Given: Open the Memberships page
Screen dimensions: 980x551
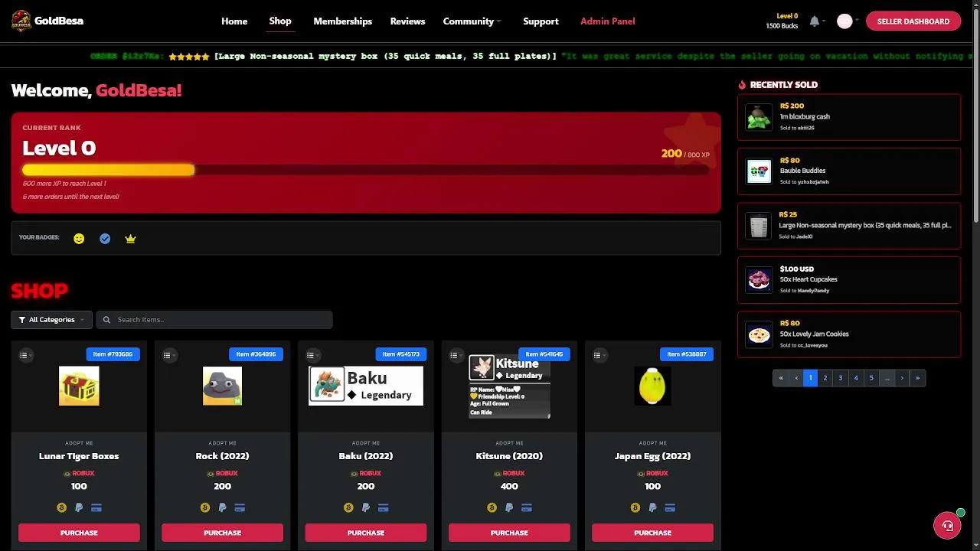Looking at the screenshot, I should pyautogui.click(x=342, y=21).
